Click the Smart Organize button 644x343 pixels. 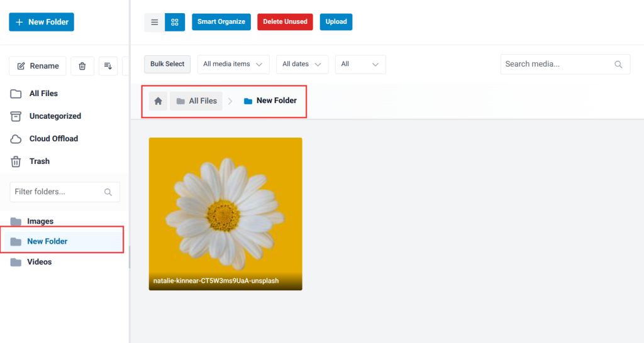[221, 22]
